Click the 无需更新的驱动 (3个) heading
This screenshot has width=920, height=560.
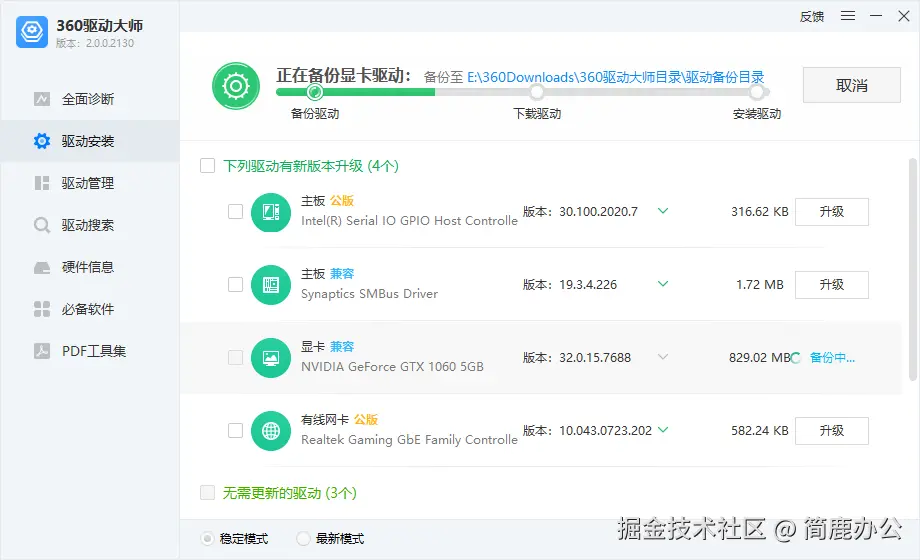290,492
